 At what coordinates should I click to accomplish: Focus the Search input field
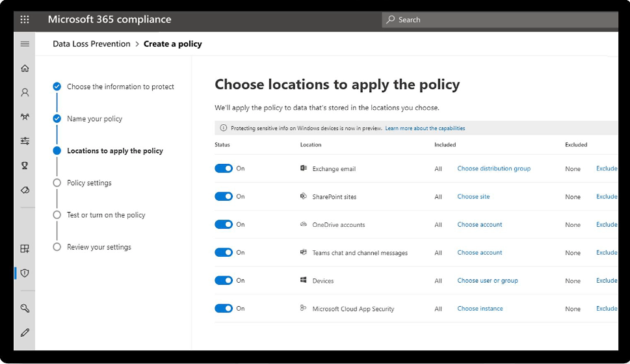click(x=500, y=19)
